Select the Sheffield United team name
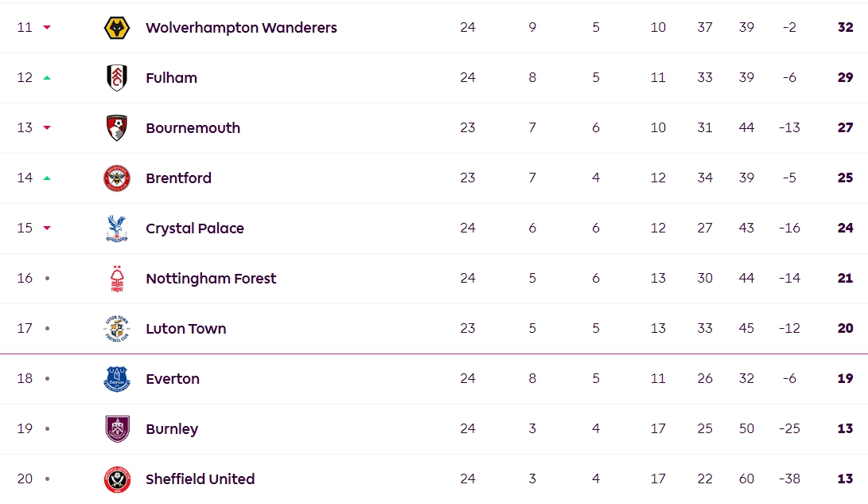The height and width of the screenshot is (504, 868). (x=200, y=479)
